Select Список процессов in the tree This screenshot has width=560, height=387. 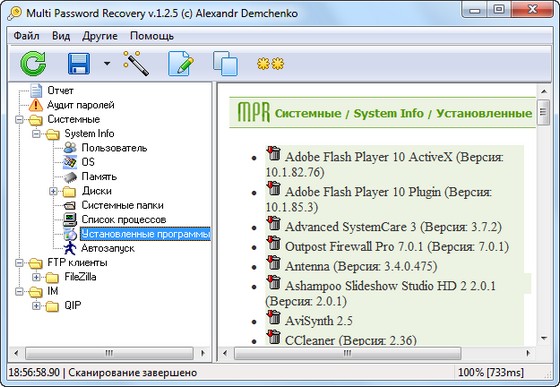pyautogui.click(x=124, y=220)
